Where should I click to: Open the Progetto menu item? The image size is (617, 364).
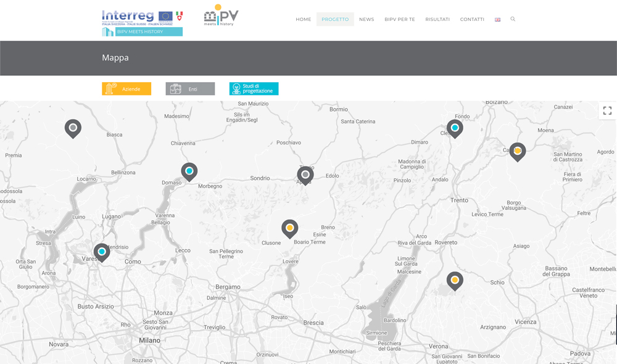[335, 19]
